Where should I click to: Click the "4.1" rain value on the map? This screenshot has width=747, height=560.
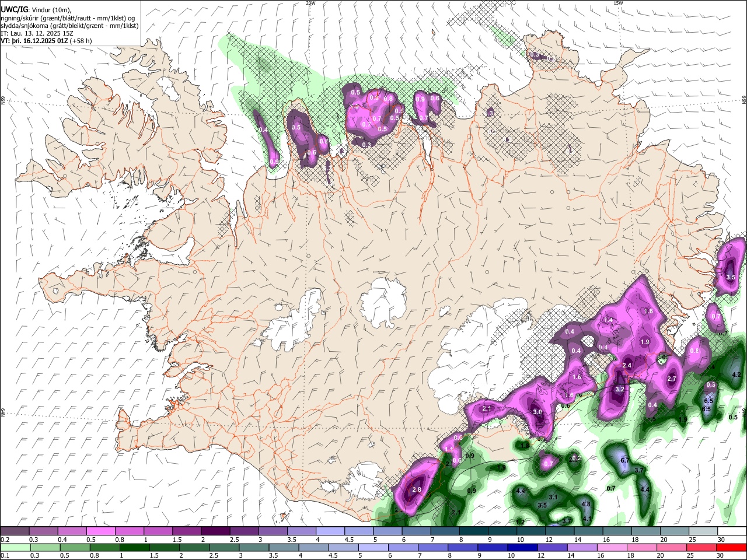click(x=588, y=519)
